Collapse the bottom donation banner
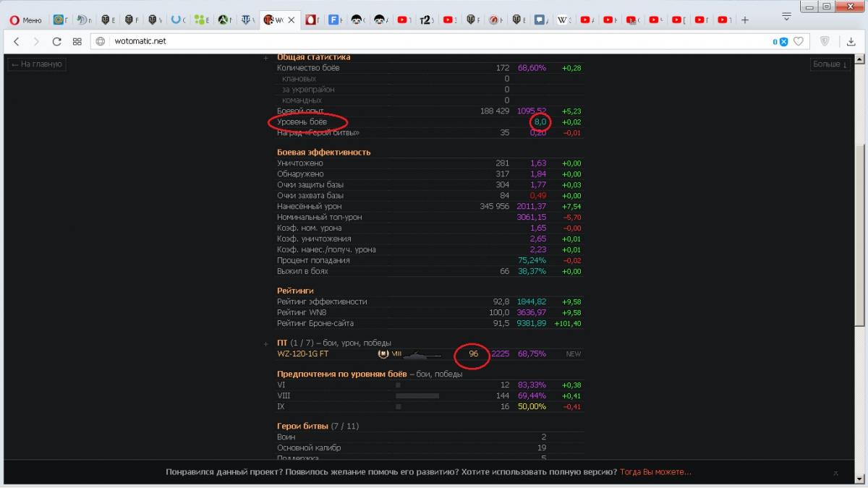The image size is (868, 488). pos(835,473)
